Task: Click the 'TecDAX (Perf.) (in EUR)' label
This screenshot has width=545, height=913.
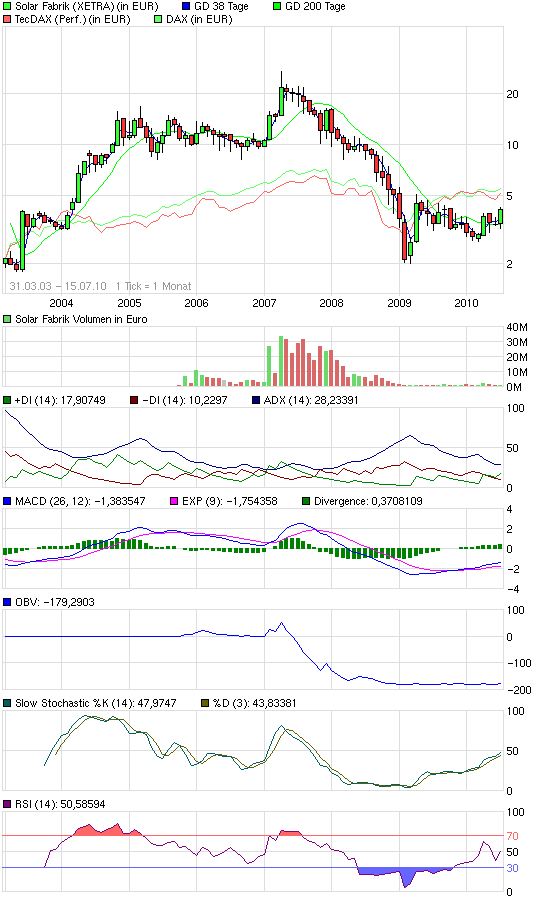Action: 73,19
